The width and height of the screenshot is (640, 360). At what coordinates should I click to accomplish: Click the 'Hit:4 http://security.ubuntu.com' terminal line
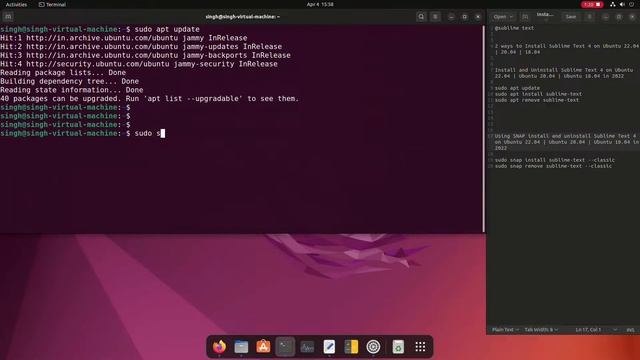(x=139, y=64)
